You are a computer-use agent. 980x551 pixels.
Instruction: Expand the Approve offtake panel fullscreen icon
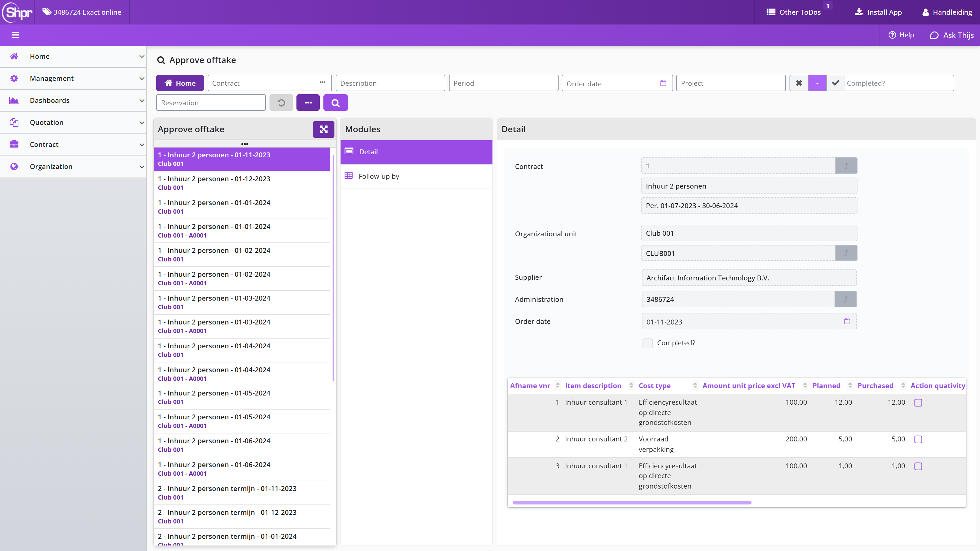[x=323, y=129]
